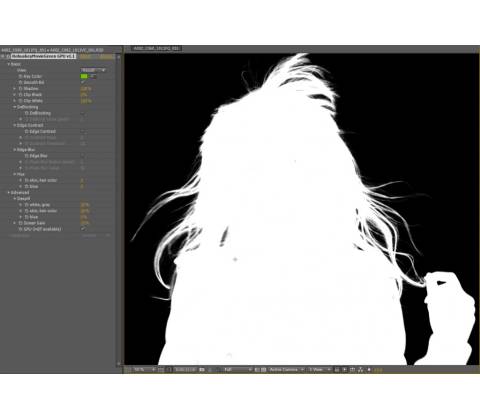Click the stopwatch next to Clip White
The image size is (480, 420).
[20, 101]
